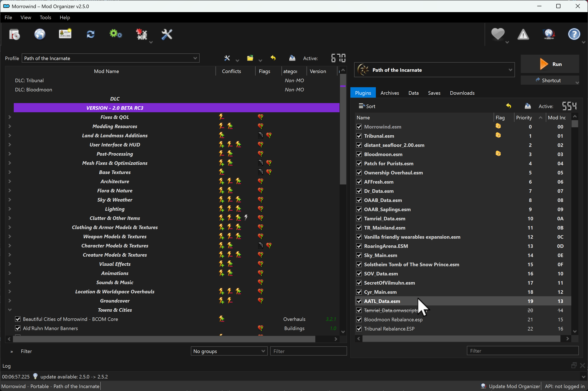Click the Install Mod from archive icon

[14, 34]
